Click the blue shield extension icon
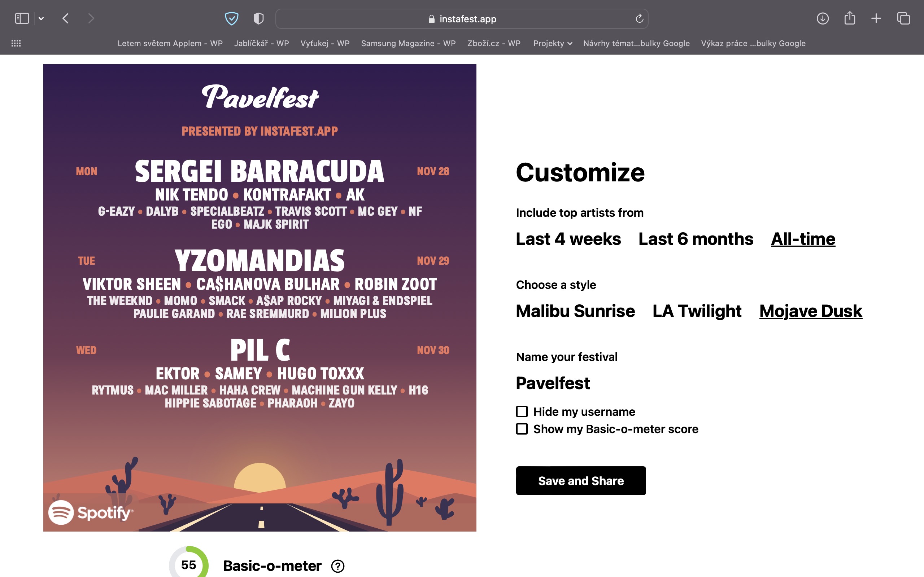The width and height of the screenshot is (924, 577). pos(231,18)
